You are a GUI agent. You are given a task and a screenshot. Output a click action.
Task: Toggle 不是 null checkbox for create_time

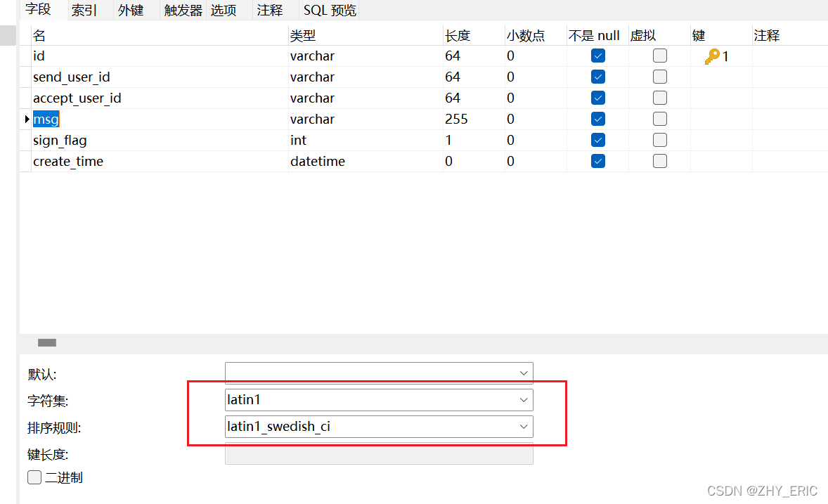coord(597,161)
